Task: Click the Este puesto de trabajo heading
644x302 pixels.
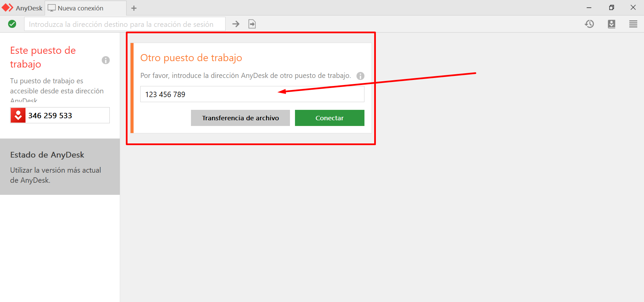Action: click(43, 57)
